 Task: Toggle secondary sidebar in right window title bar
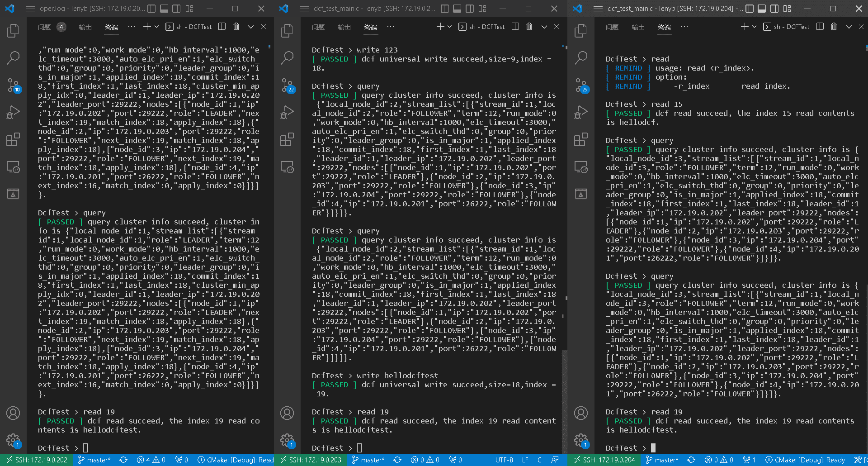[774, 9]
